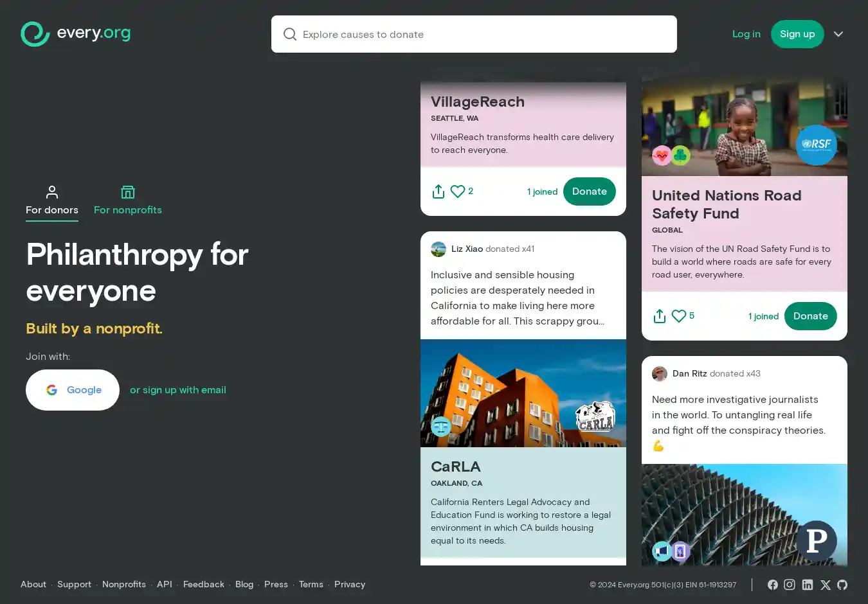Switch to the For nonprofits tab
Viewport: 868px width, 604px height.
coord(127,200)
